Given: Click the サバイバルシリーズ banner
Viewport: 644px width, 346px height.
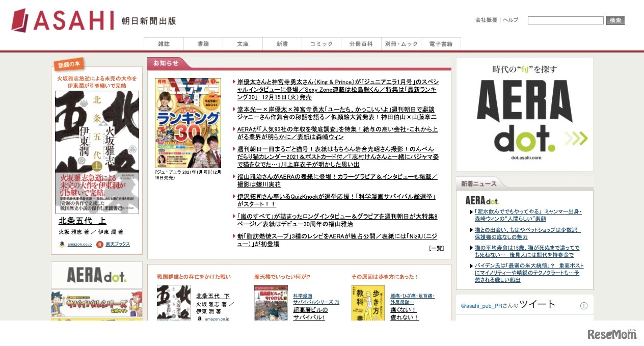Looking at the screenshot, I should 97,304.
